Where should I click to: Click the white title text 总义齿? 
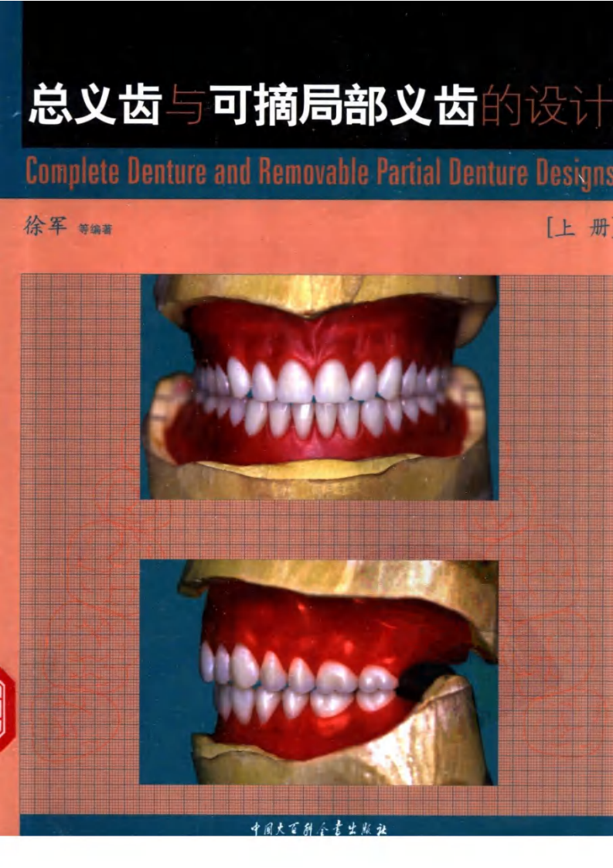[x=94, y=107]
